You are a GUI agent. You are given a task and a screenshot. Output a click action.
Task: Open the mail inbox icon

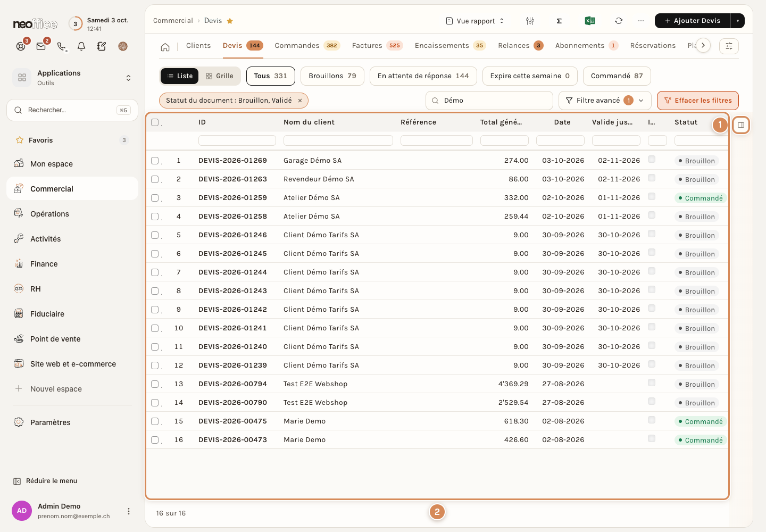coord(41,46)
